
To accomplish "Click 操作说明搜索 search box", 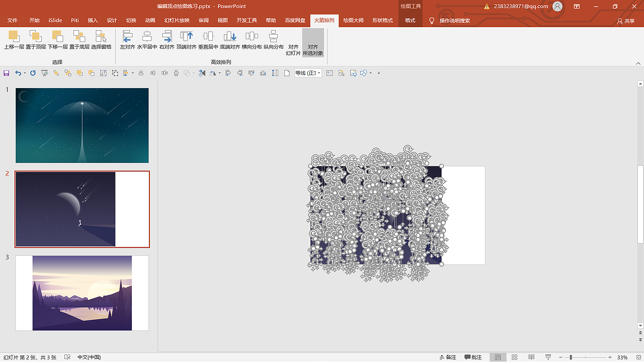I will (x=455, y=21).
